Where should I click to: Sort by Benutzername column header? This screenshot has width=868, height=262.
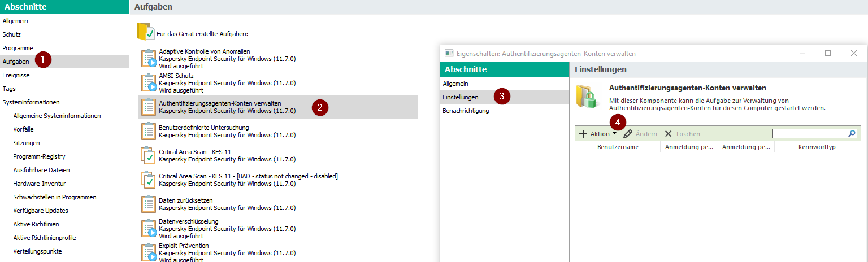tap(618, 147)
